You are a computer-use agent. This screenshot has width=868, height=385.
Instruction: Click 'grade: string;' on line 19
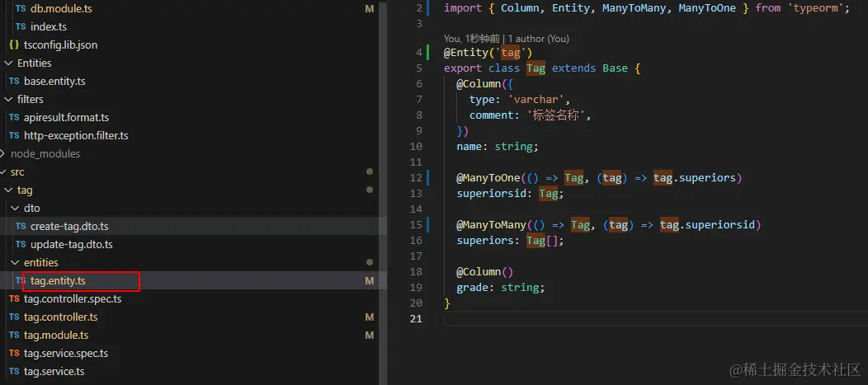pyautogui.click(x=501, y=288)
